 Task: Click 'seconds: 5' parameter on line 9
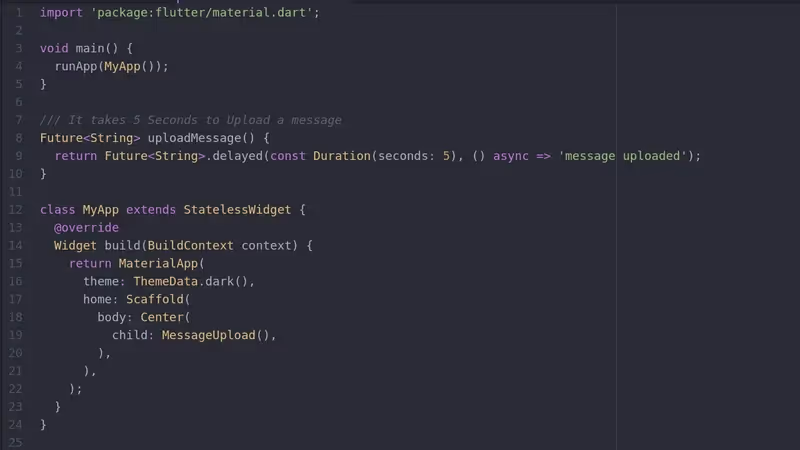click(x=414, y=156)
